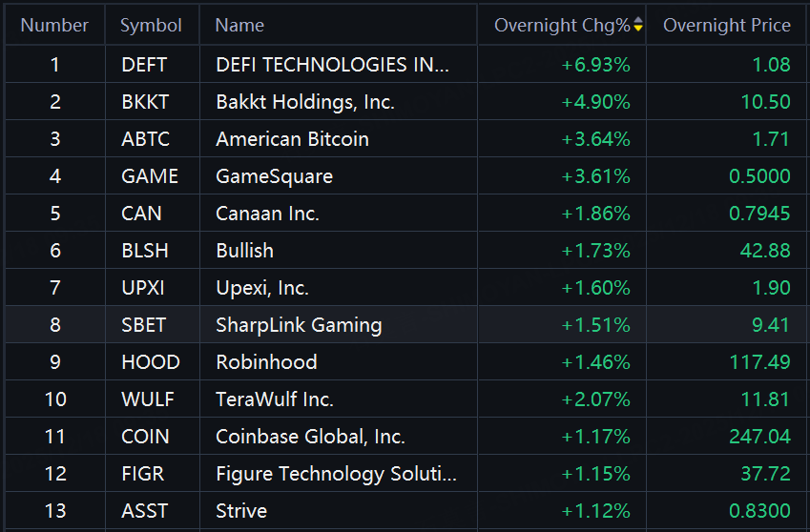Select Figure Technology Soluti... entry

[336, 474]
